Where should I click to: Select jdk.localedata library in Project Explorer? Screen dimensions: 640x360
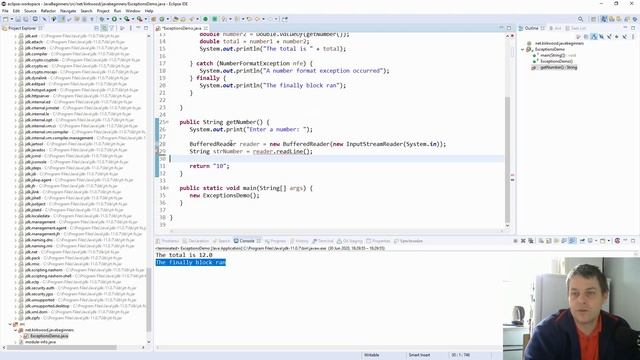click(37, 216)
